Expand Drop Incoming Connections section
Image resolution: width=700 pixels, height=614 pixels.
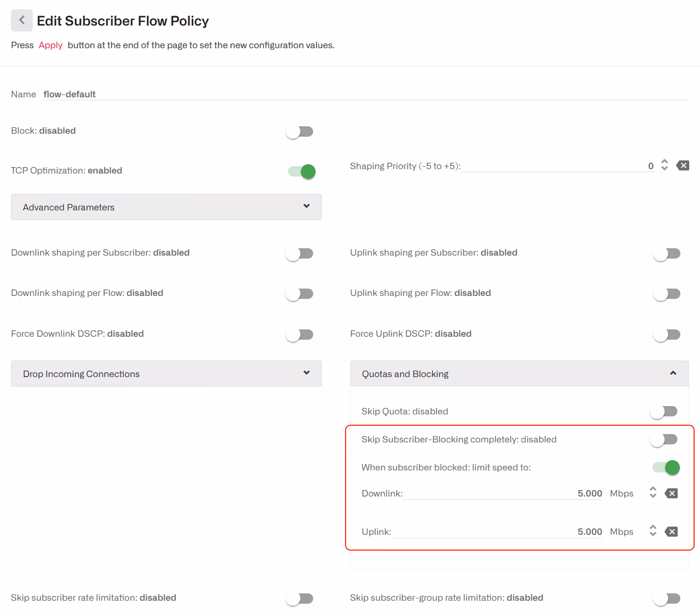tap(166, 374)
